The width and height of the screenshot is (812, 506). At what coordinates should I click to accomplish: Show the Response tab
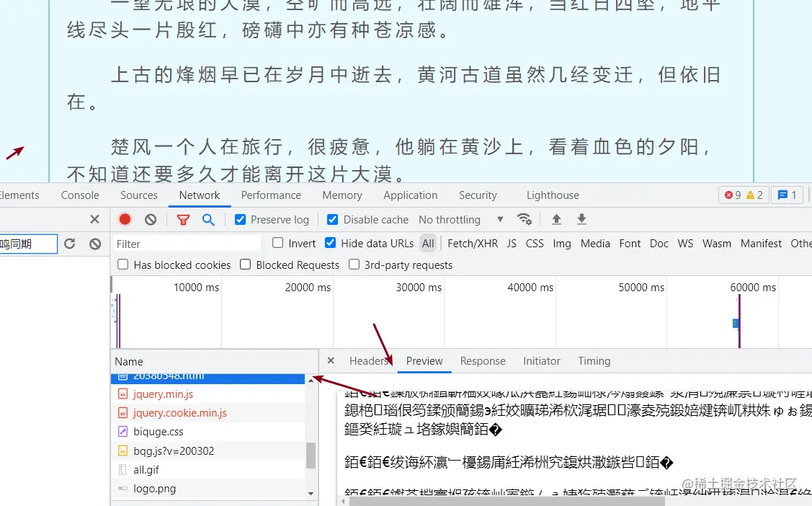click(483, 361)
